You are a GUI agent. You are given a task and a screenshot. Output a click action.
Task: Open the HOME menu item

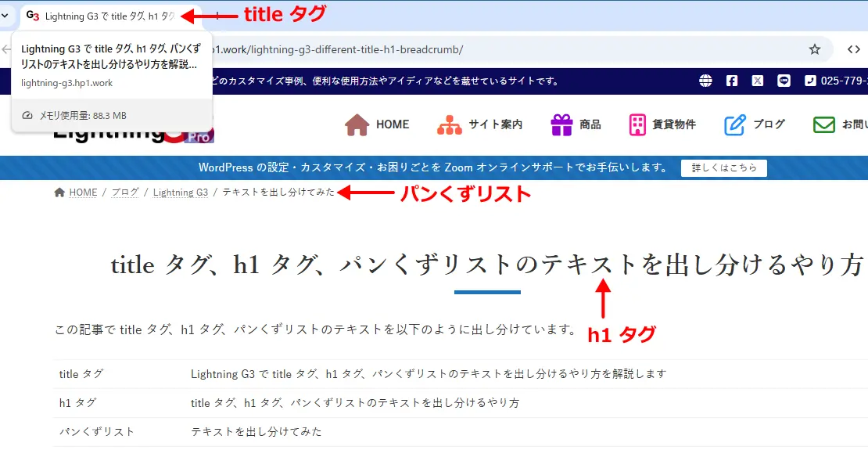pos(393,124)
